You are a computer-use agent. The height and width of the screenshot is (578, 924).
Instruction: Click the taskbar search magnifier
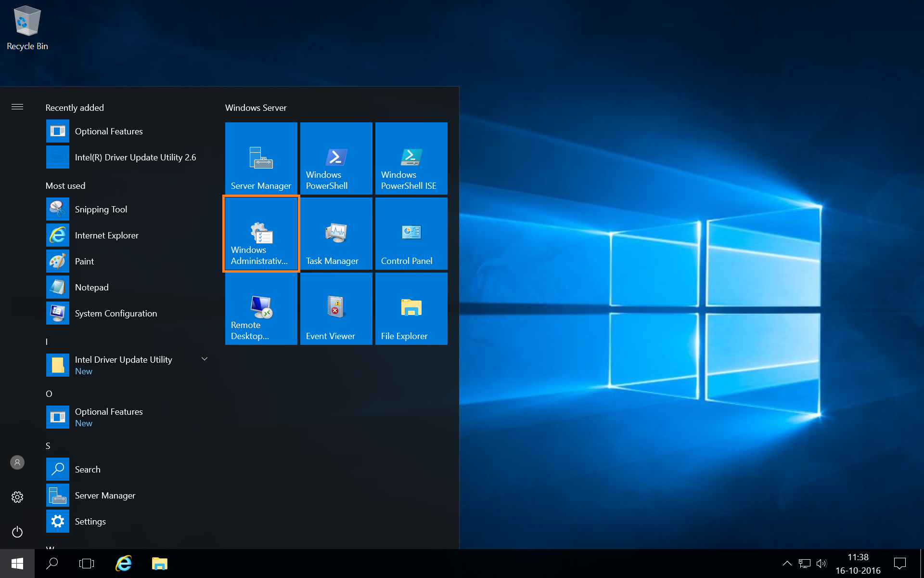coord(52,564)
